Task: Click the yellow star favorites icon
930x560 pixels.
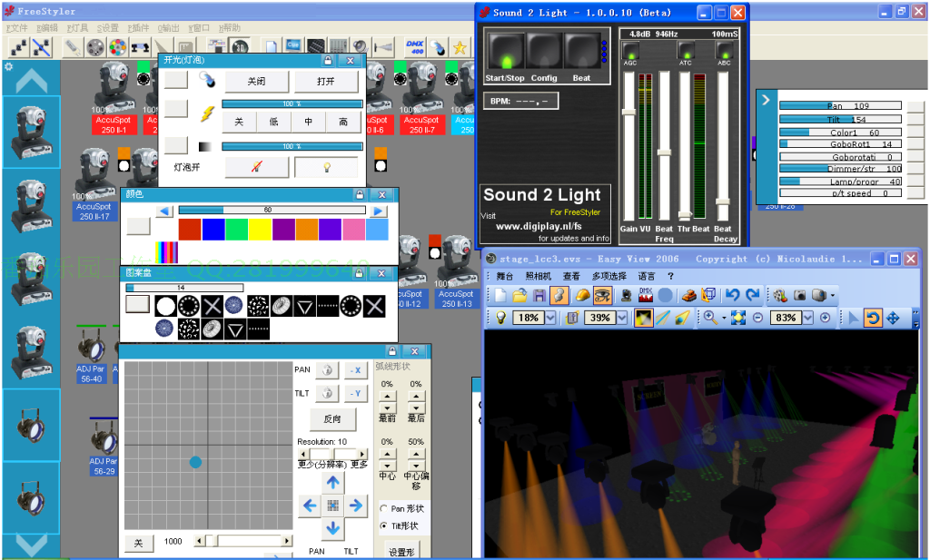Action: pos(461,47)
